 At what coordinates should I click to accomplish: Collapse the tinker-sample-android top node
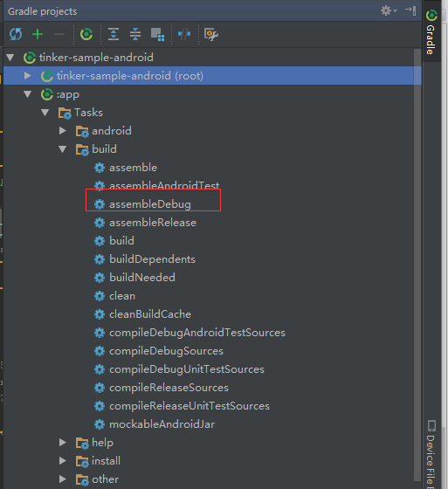tap(10, 58)
